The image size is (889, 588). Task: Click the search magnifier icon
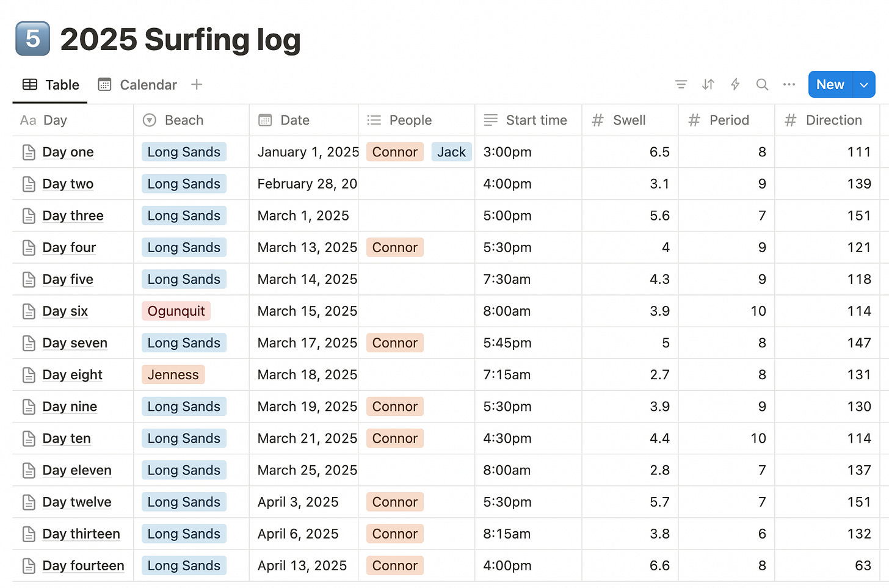click(762, 84)
